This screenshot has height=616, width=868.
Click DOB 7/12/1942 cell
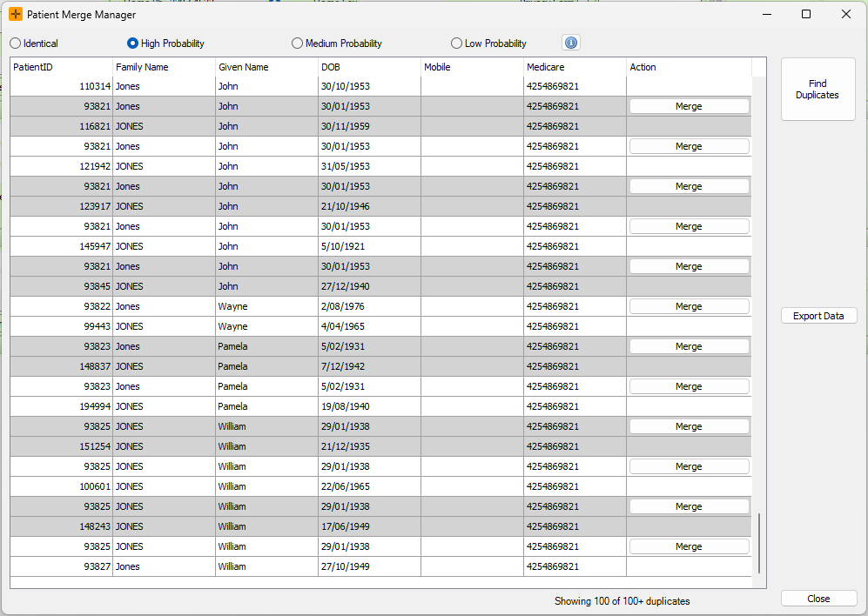tap(369, 366)
